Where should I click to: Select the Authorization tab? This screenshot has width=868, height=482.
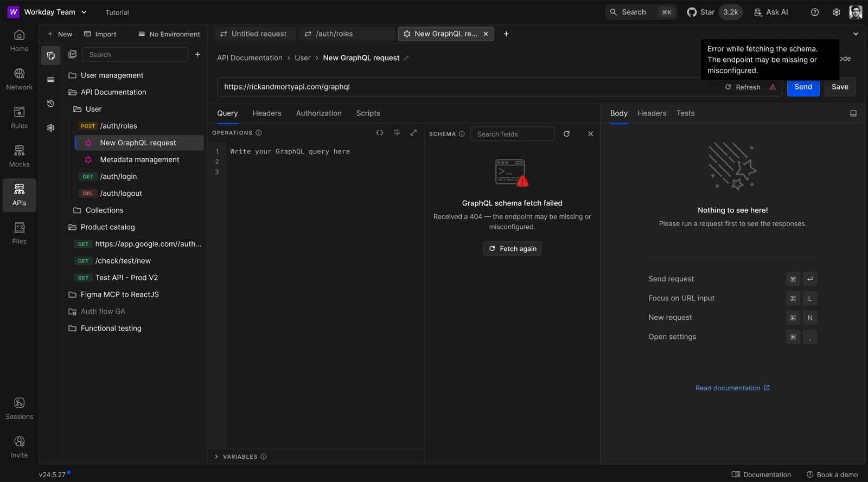pos(319,113)
